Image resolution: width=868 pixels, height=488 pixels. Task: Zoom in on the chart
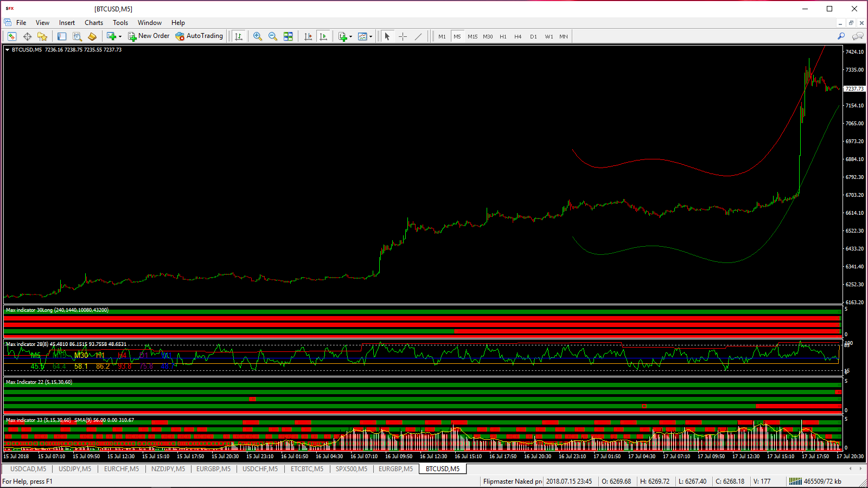click(x=258, y=36)
